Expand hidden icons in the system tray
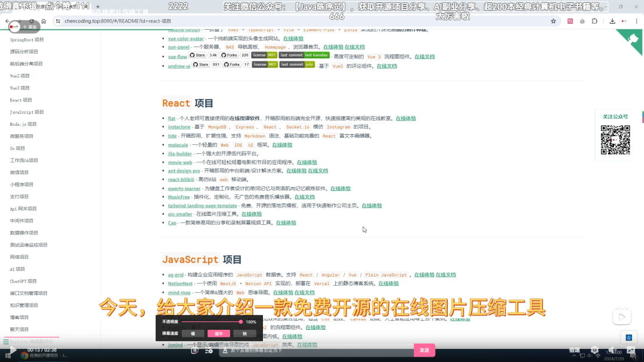Screen dimensions: 644x362 pos(574,356)
